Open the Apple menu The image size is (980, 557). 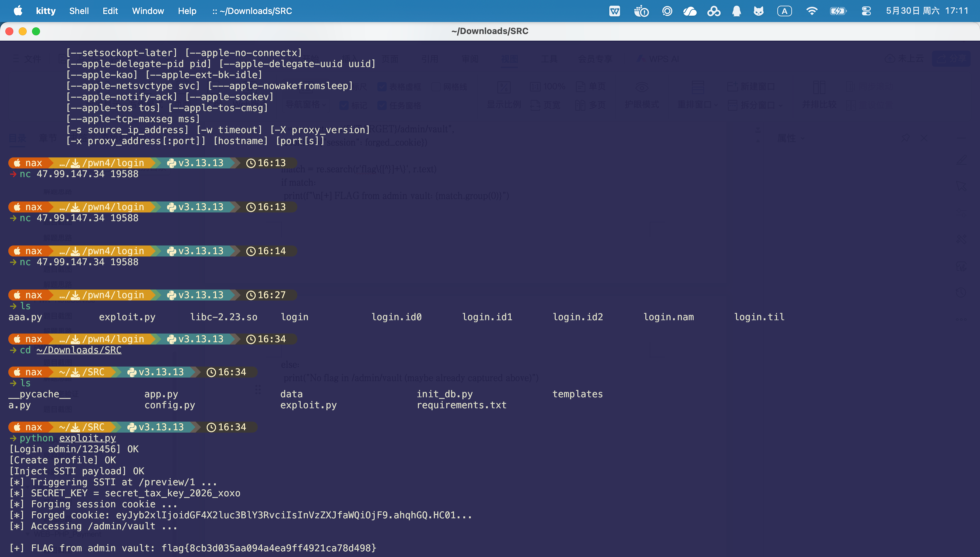tap(18, 11)
